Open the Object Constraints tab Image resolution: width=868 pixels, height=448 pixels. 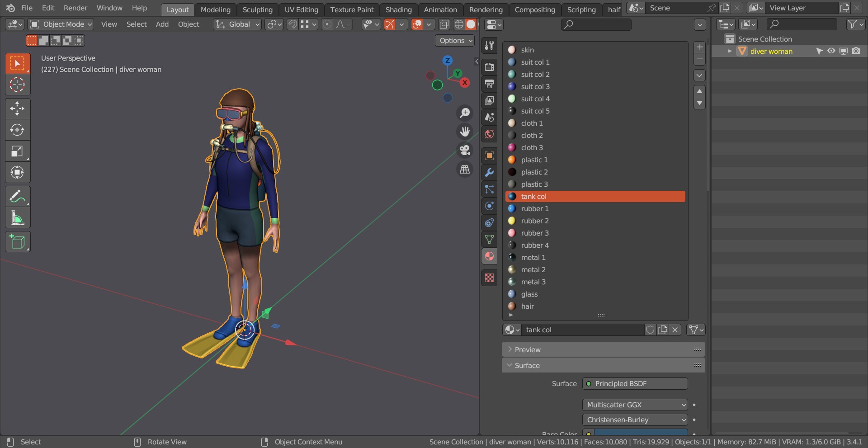(x=489, y=223)
